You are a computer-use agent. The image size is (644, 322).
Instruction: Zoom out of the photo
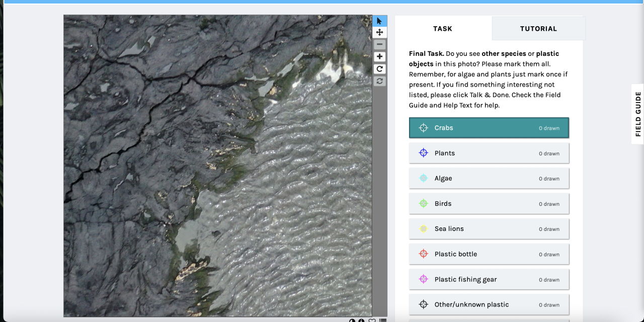pos(380,44)
